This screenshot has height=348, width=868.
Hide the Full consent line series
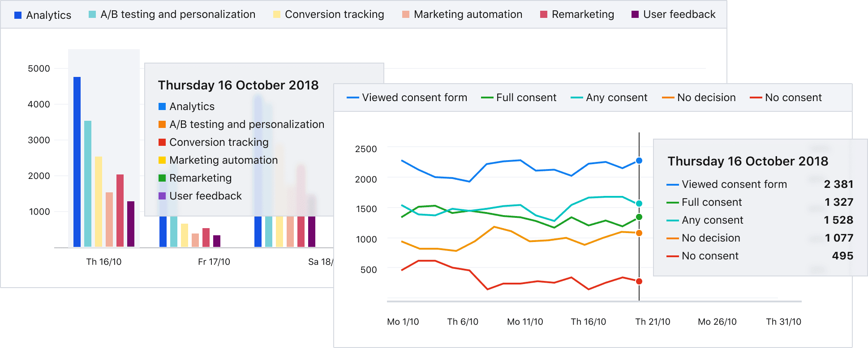(x=519, y=98)
